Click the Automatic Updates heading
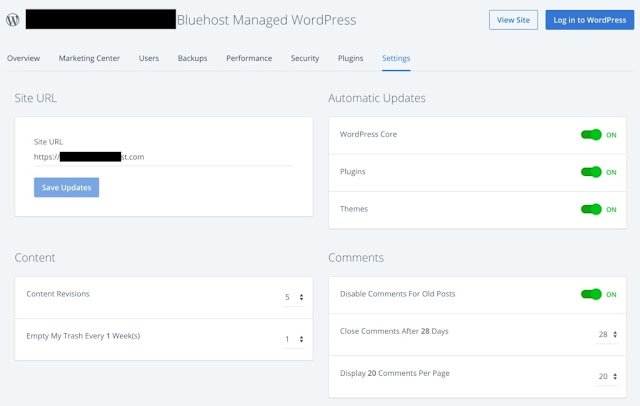 377,98
